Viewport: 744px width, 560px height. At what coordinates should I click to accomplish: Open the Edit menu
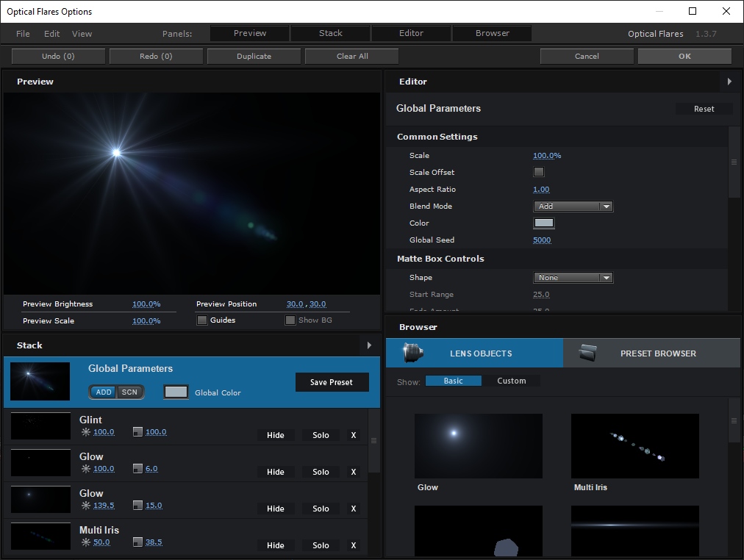51,34
